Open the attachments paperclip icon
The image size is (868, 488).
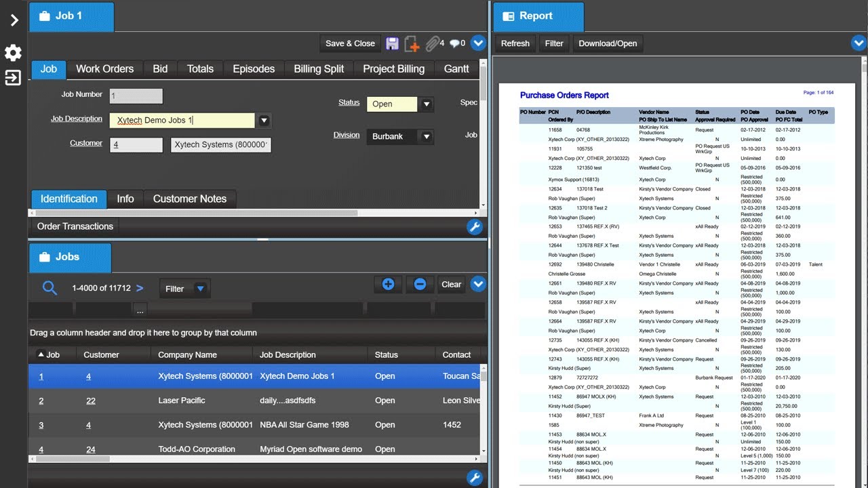point(432,44)
